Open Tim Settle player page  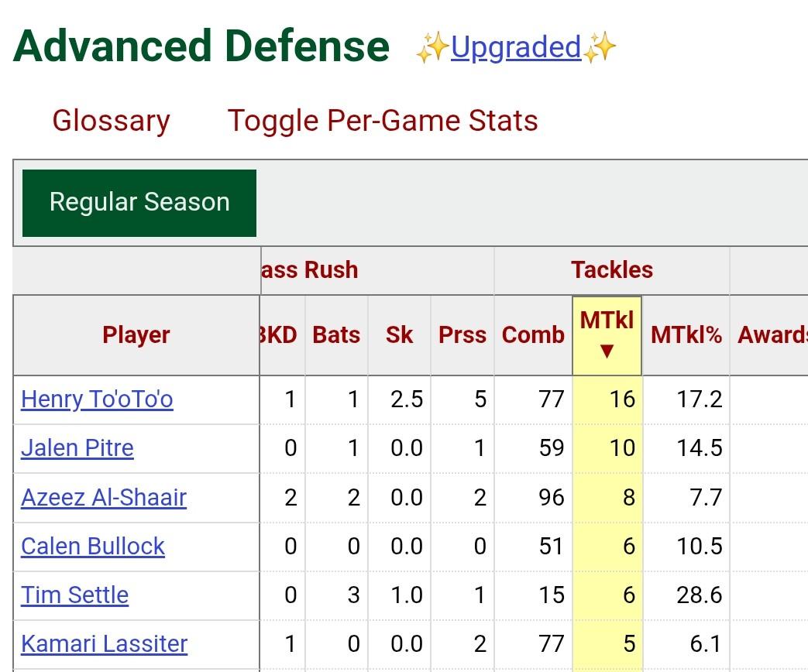coord(75,595)
